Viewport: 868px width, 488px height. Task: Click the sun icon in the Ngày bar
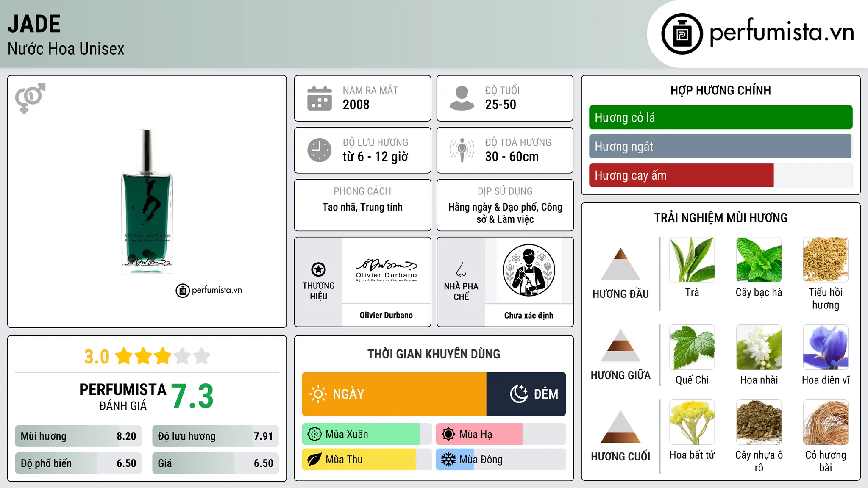318,394
